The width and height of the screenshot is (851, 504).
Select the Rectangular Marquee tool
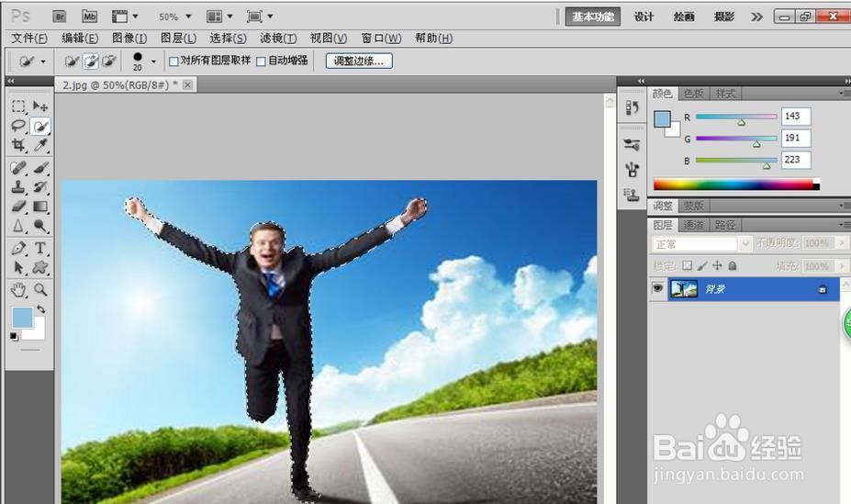tap(18, 106)
